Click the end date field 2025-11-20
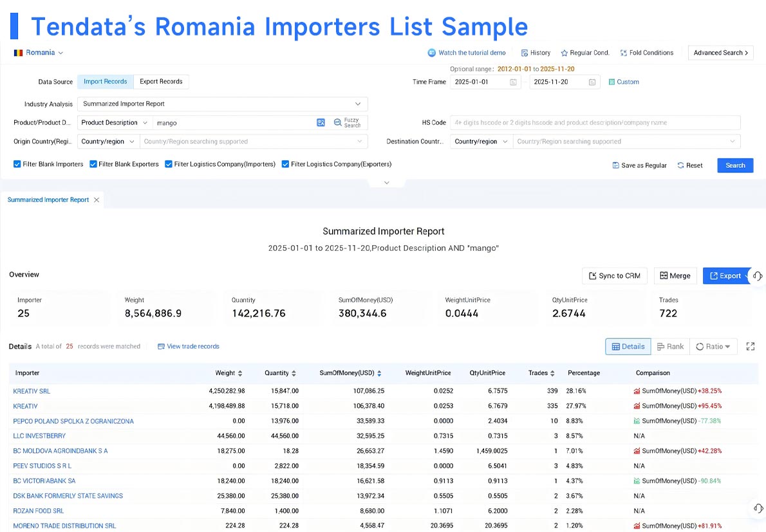Viewport: 766px width, 532px height. click(x=565, y=82)
